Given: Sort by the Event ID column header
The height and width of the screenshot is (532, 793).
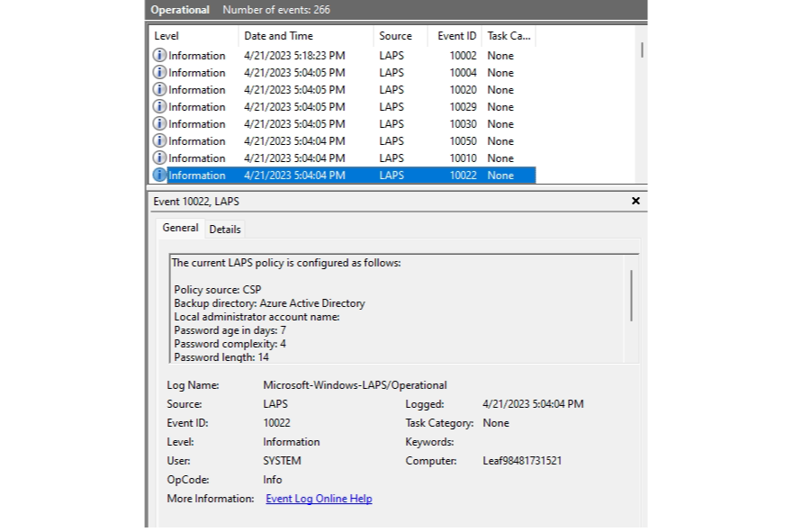Looking at the screenshot, I should pos(455,36).
